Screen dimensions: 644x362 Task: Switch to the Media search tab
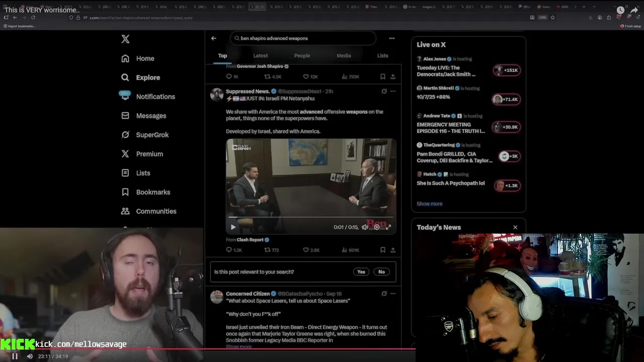(344, 56)
